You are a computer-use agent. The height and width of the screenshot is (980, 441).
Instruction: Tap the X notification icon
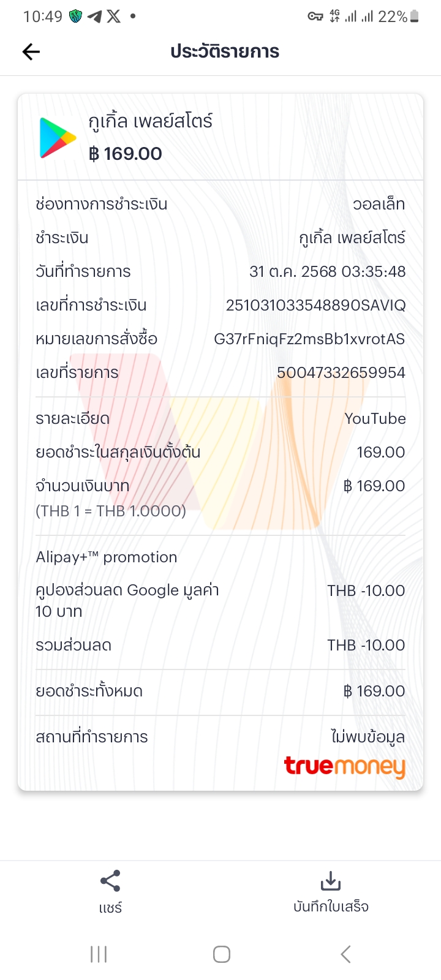point(114,17)
